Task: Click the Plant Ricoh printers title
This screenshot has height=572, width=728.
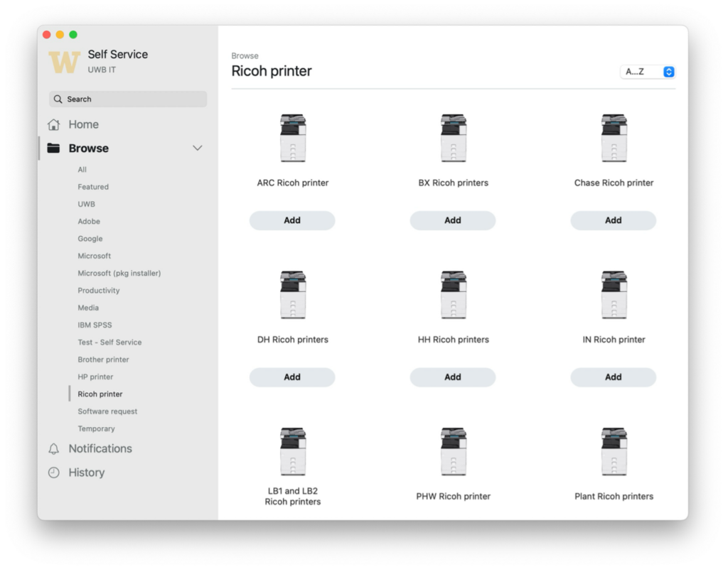Action: 614,497
